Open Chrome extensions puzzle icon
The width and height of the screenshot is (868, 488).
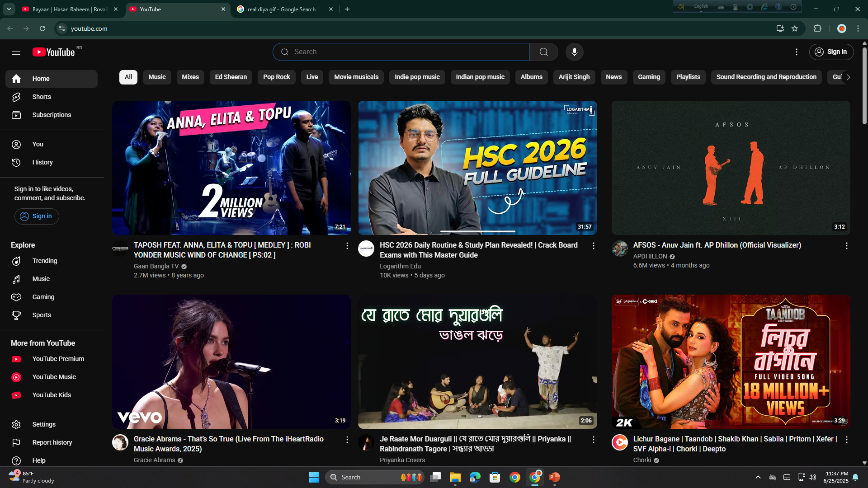point(817,28)
